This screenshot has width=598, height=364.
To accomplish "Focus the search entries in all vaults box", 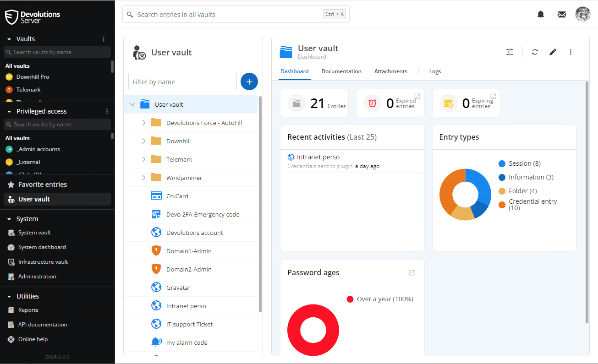I will (x=236, y=14).
